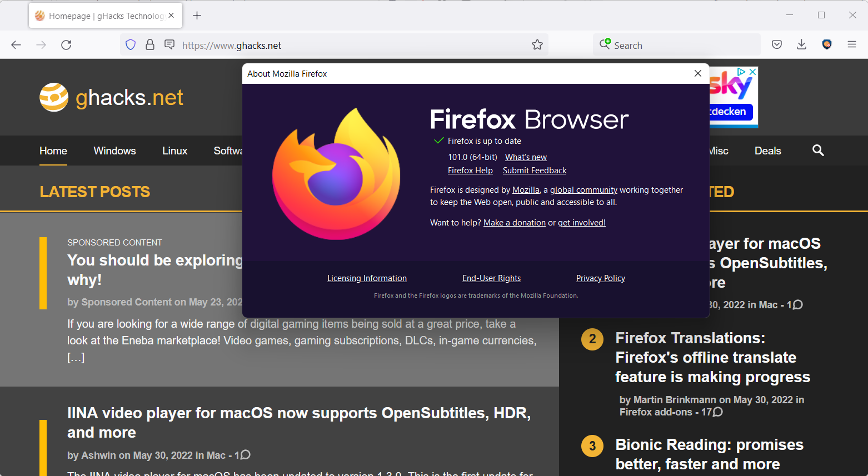Image resolution: width=868 pixels, height=476 pixels.
Task: Click the forward navigation arrow
Action: point(41,45)
